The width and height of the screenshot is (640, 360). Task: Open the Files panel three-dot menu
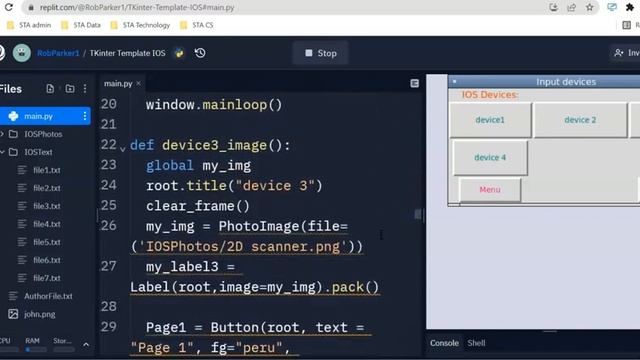85,89
